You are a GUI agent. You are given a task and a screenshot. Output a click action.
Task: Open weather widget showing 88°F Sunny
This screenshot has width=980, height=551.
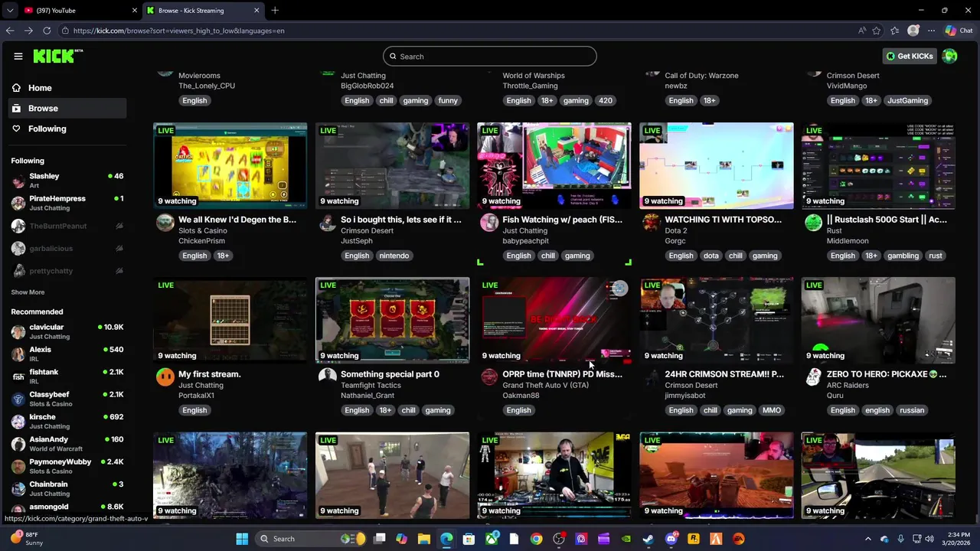pyautogui.click(x=26, y=539)
